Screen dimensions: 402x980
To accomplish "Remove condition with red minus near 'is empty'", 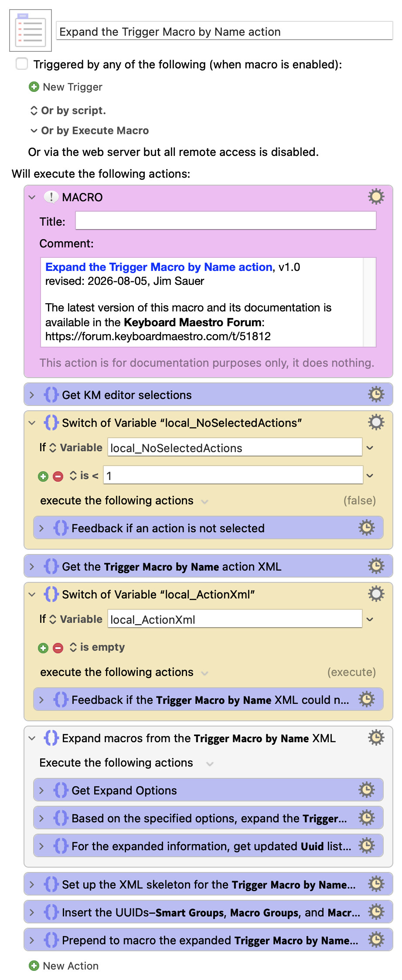I will click(x=58, y=648).
